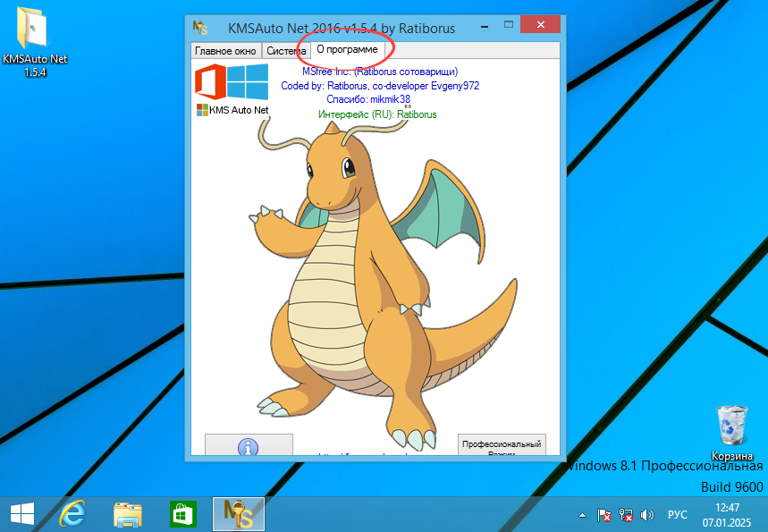Select the О программе tab

click(x=347, y=50)
